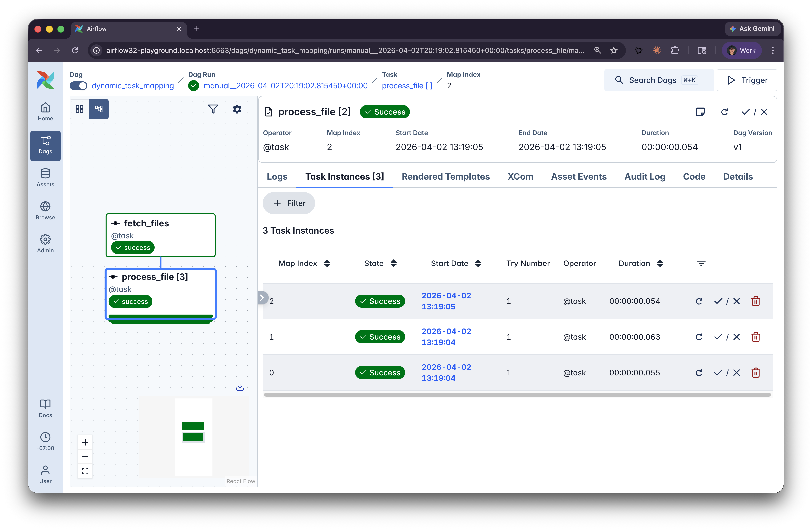Reload the browser page
This screenshot has width=812, height=530.
(x=75, y=50)
